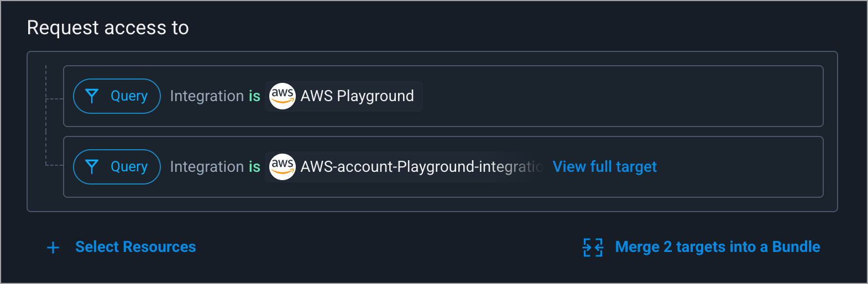The height and width of the screenshot is (284, 868).
Task: Click the funnel icon in the AWS-account-Playground-integration row
Action: point(92,167)
